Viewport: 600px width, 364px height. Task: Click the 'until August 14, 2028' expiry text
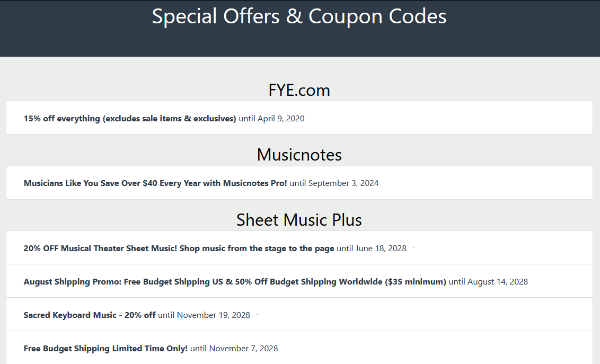click(x=488, y=281)
